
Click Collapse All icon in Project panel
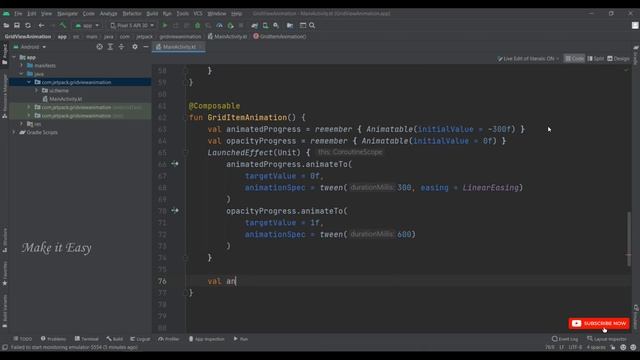[x=121, y=47]
